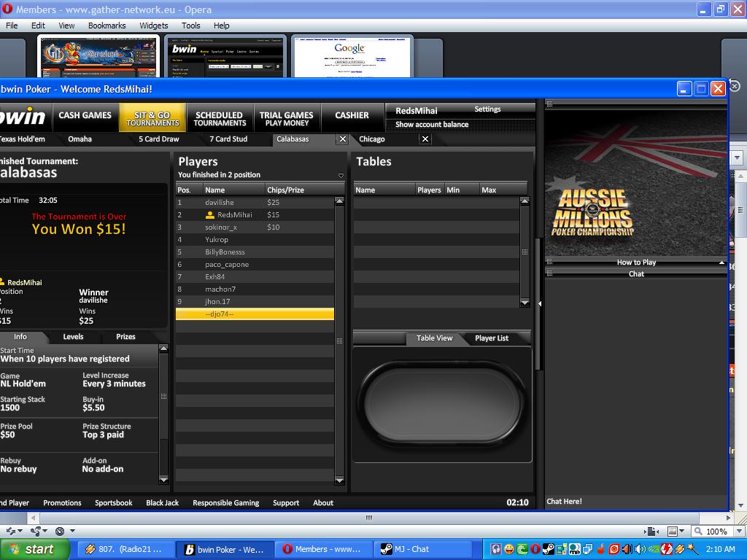Image resolution: width=747 pixels, height=560 pixels.
Task: Sort tables by Players column
Action: point(429,190)
